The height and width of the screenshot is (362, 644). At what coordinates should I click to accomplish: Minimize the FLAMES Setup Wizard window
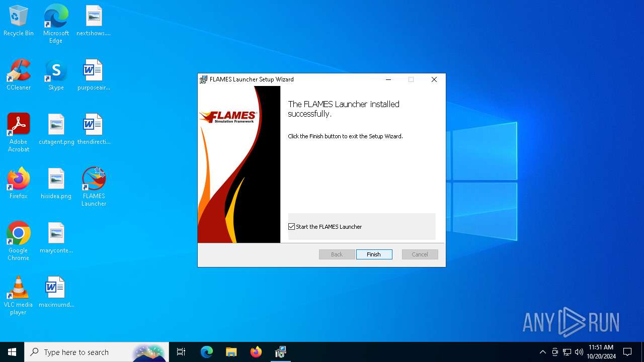[388, 79]
